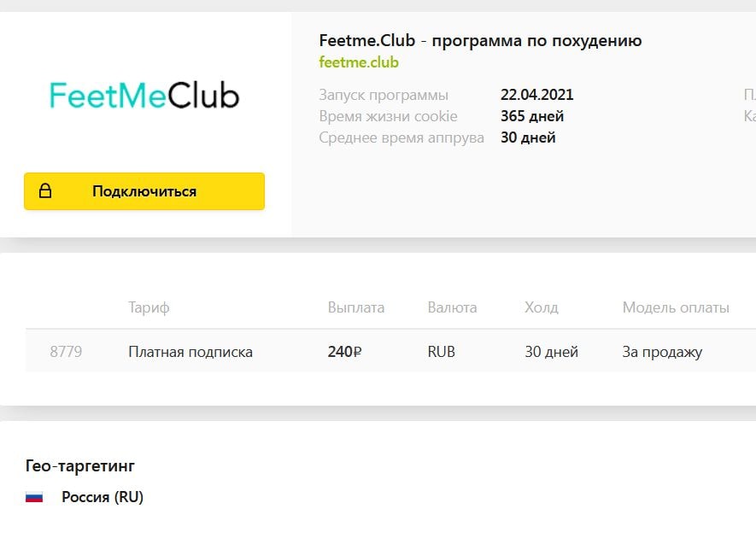756x538 pixels.
Task: Click the FeetMeClub logo
Action: 144,95
